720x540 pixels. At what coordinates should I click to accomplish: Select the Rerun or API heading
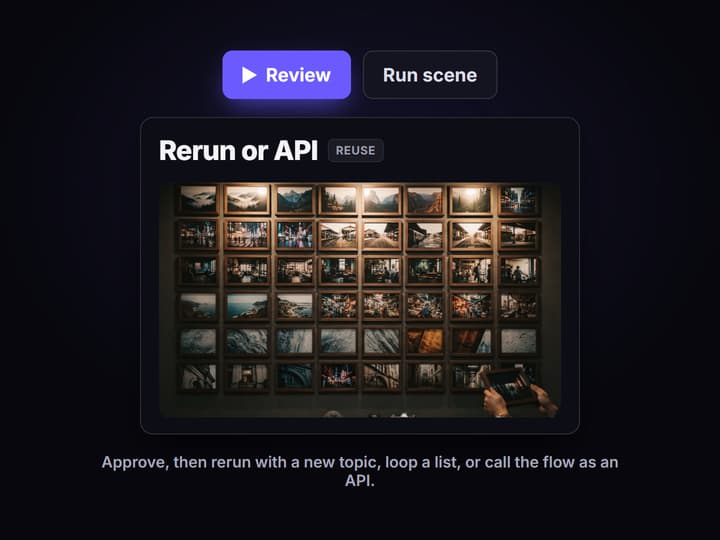pyautogui.click(x=238, y=150)
